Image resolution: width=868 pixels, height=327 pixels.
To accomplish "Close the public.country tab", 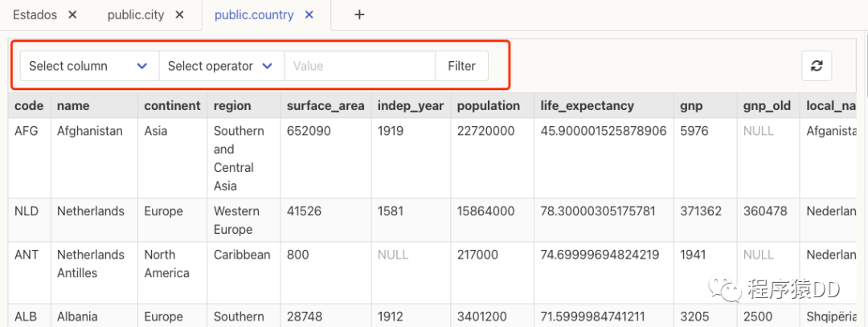I will [309, 14].
